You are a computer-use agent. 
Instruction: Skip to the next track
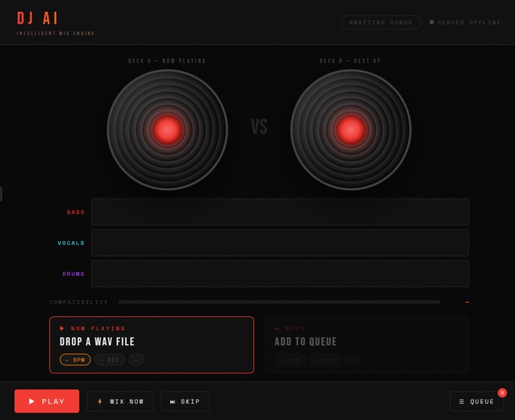[x=185, y=401]
